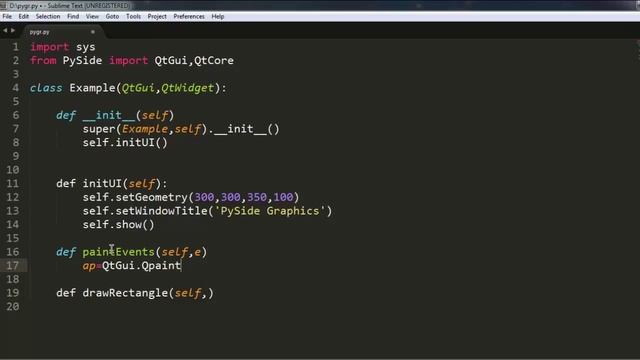Click the 'PySide Graphics' string
The image size is (640, 360).
[270, 211]
